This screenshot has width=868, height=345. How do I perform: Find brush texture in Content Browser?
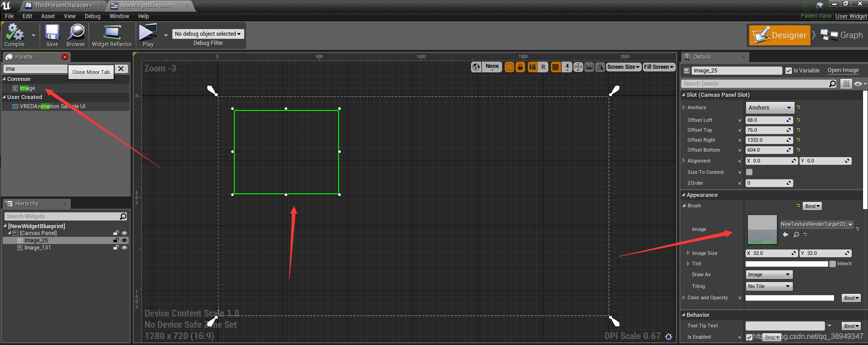click(796, 235)
